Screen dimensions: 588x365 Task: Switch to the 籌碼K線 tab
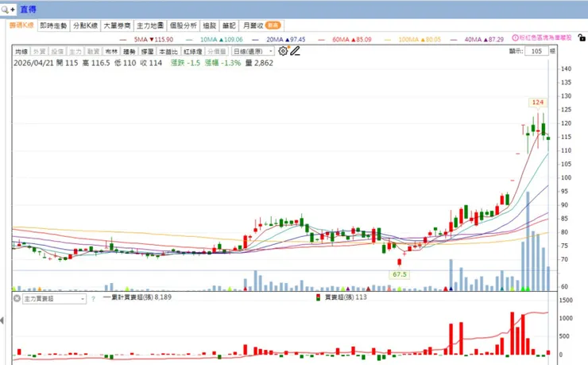pos(21,25)
